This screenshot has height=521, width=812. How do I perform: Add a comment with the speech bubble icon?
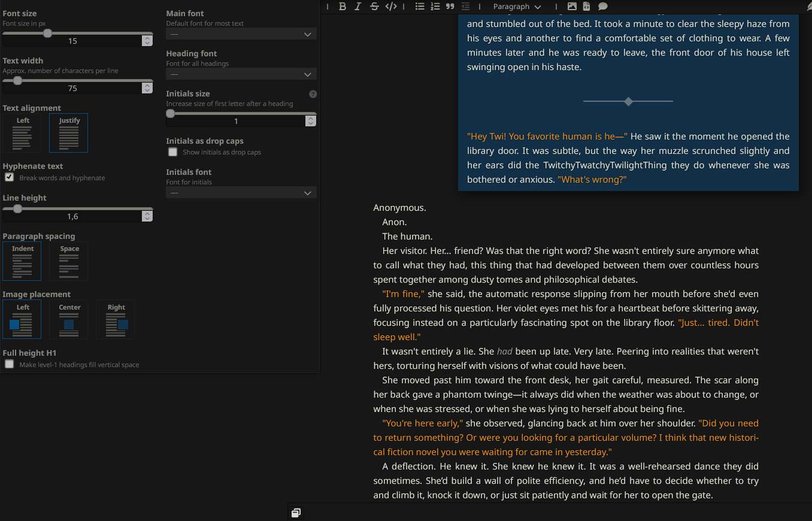point(603,7)
